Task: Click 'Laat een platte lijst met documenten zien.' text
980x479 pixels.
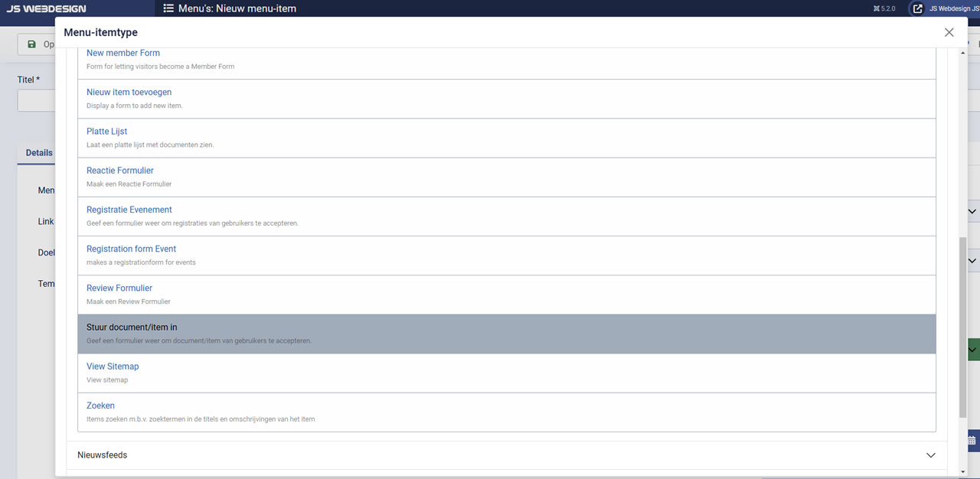Action: pyautogui.click(x=150, y=145)
